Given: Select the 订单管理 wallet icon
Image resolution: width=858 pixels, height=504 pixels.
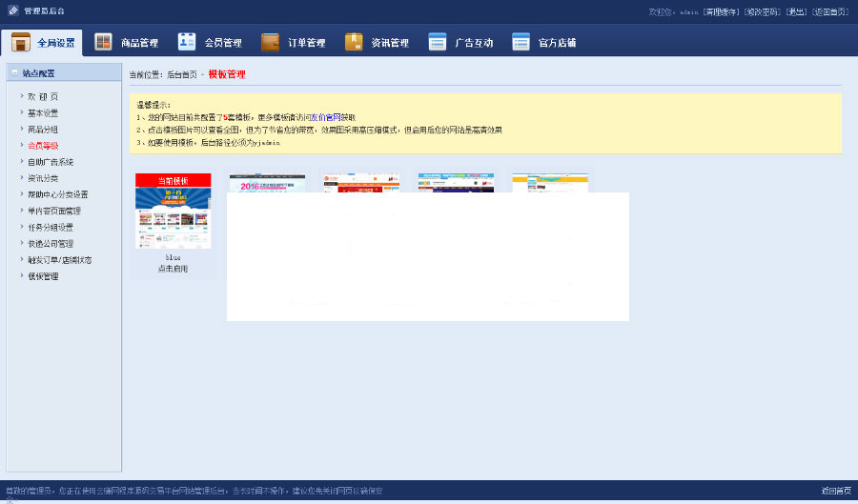Looking at the screenshot, I should tap(271, 43).
